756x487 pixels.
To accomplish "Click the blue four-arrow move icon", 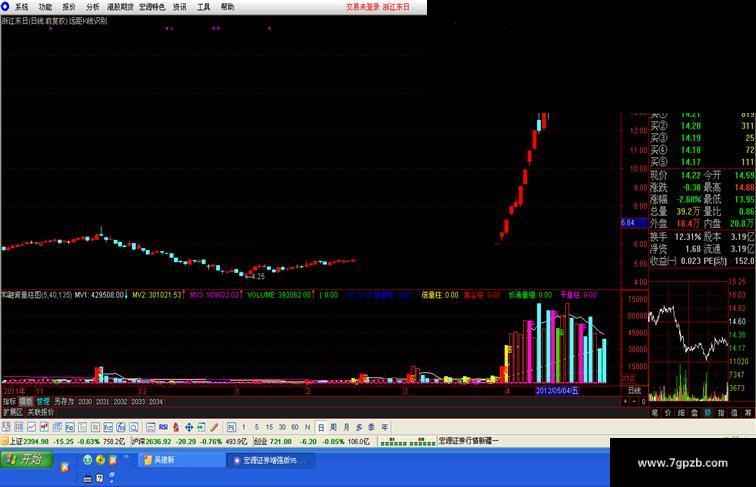I will (189, 427).
